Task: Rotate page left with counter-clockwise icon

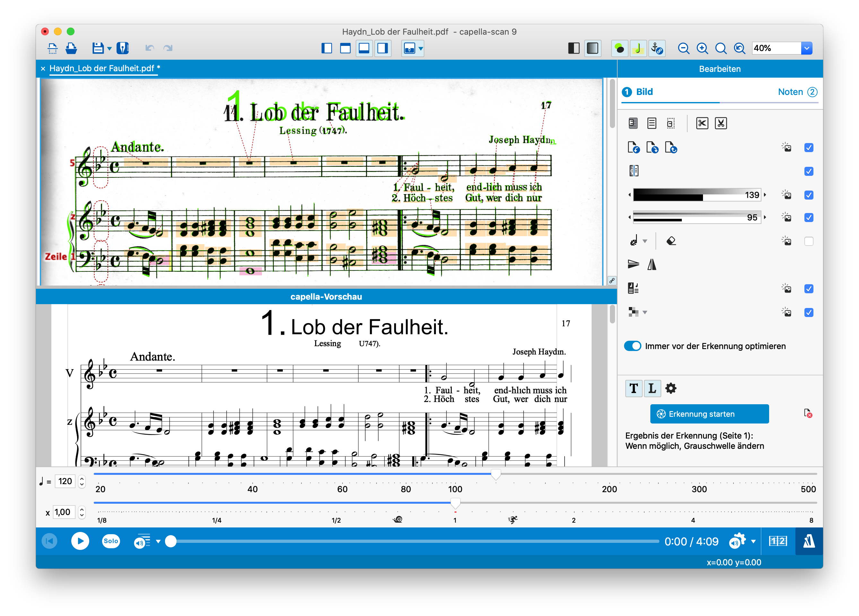Action: pyautogui.click(x=633, y=147)
